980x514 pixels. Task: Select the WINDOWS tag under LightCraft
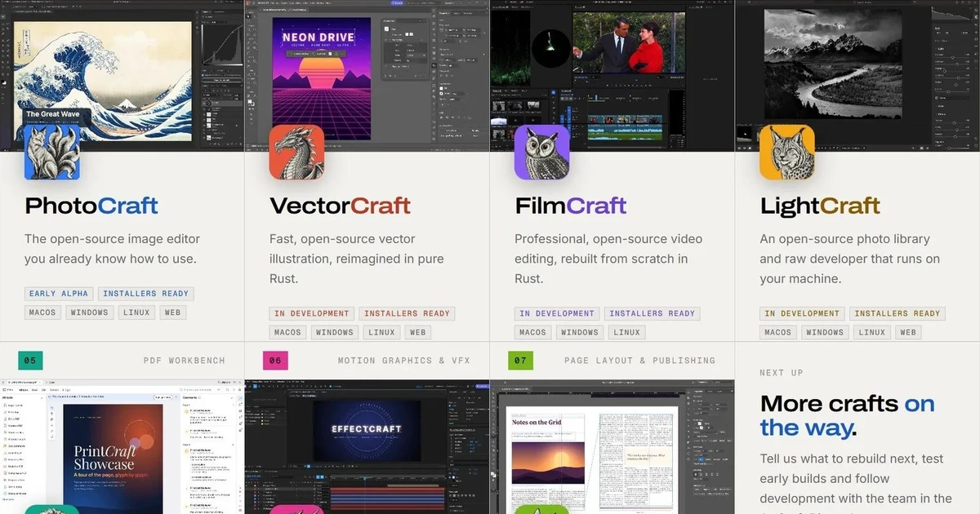coord(825,332)
